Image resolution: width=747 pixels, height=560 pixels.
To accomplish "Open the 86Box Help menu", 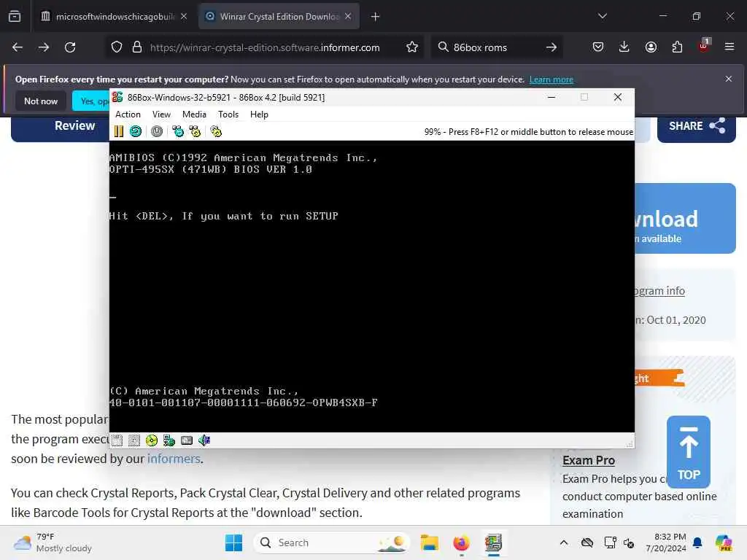I will coord(259,114).
